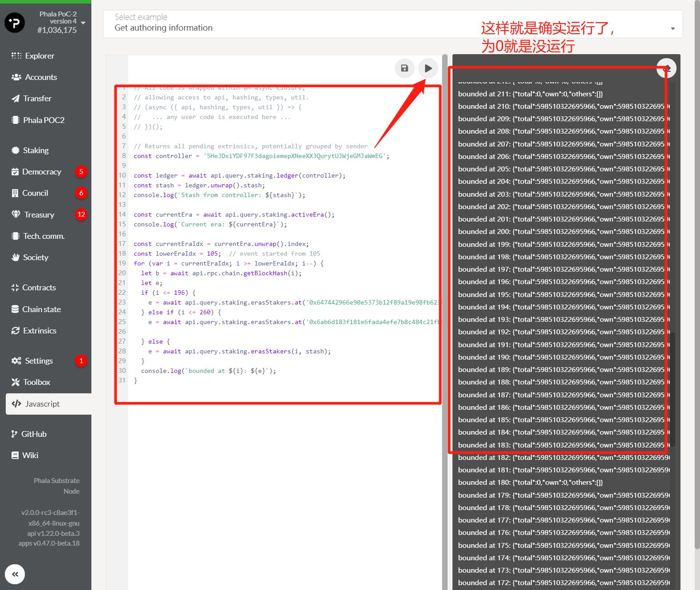Image resolution: width=700 pixels, height=590 pixels.
Task: Click the Democracy badge showing 5
Action: coord(81,172)
